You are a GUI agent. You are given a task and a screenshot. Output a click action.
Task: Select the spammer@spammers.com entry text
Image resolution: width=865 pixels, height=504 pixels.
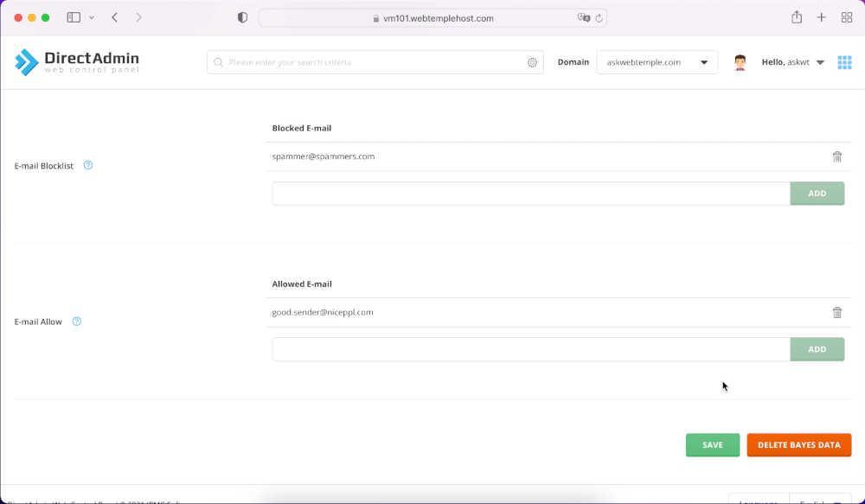click(324, 156)
